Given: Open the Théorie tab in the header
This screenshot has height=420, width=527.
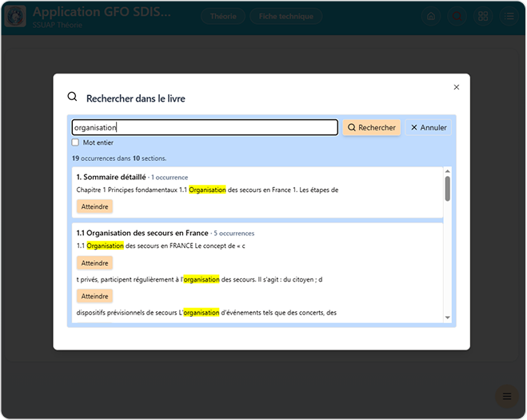Looking at the screenshot, I should click(223, 16).
